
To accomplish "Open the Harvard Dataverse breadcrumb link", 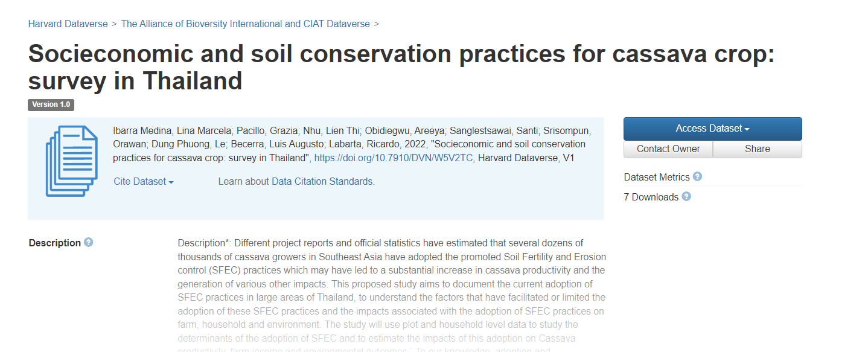I will coord(68,24).
